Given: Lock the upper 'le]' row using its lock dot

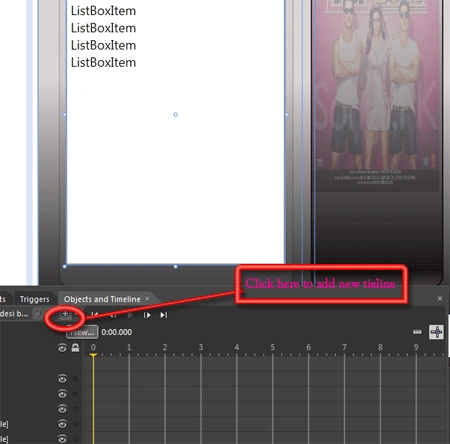Looking at the screenshot, I should [75, 424].
